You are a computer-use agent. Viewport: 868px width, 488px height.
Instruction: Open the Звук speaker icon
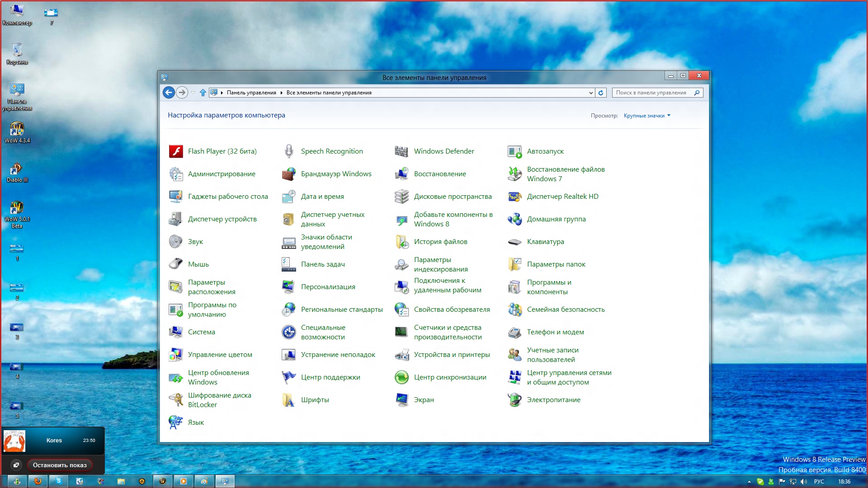click(x=176, y=242)
